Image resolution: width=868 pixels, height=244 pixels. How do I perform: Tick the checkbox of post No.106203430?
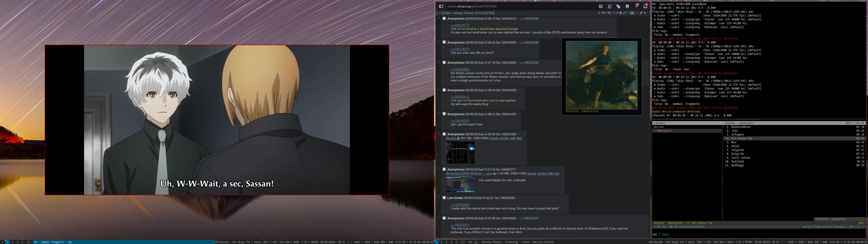click(444, 114)
